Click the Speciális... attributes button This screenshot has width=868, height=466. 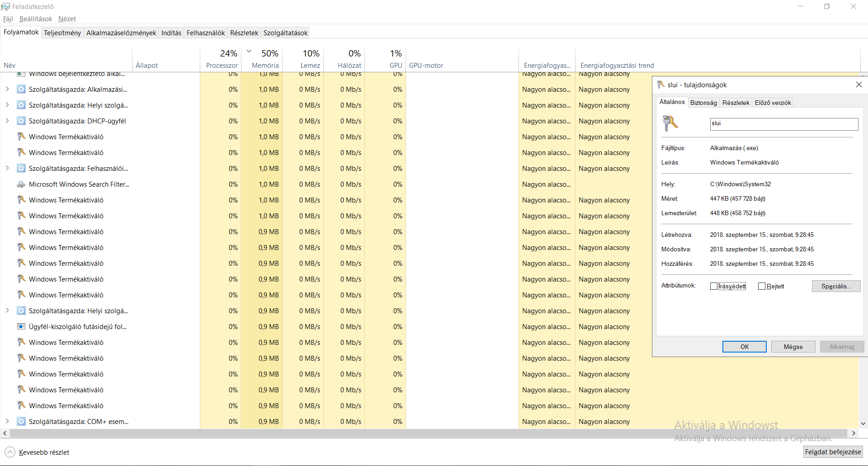coord(836,286)
